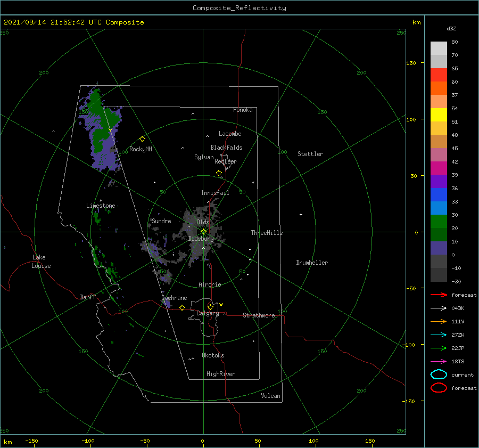Click the Airdrie city label

pos(210,284)
